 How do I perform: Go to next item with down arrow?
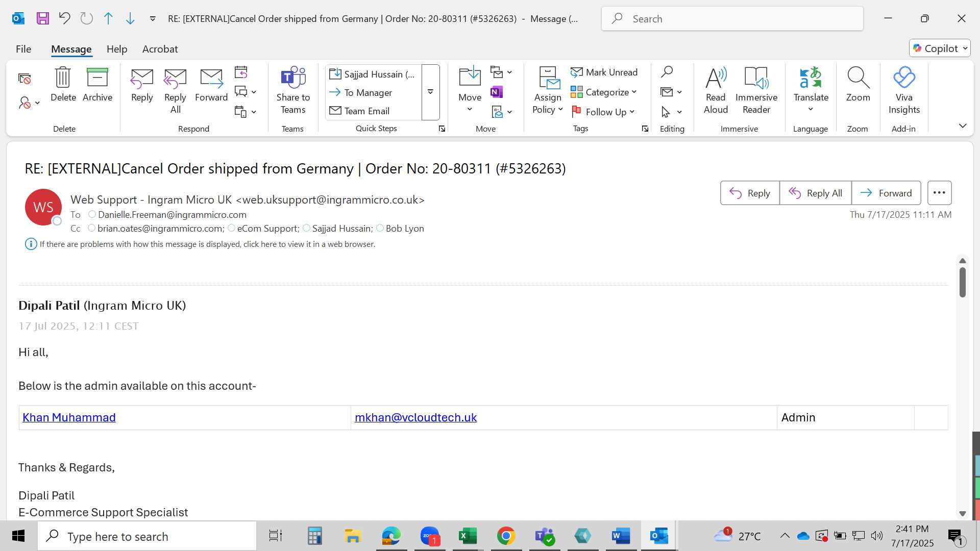[x=130, y=19]
